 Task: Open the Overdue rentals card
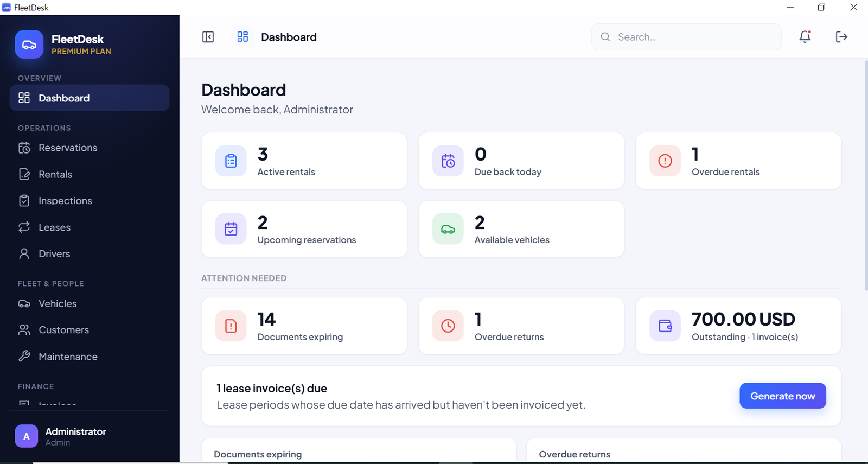pos(738,161)
